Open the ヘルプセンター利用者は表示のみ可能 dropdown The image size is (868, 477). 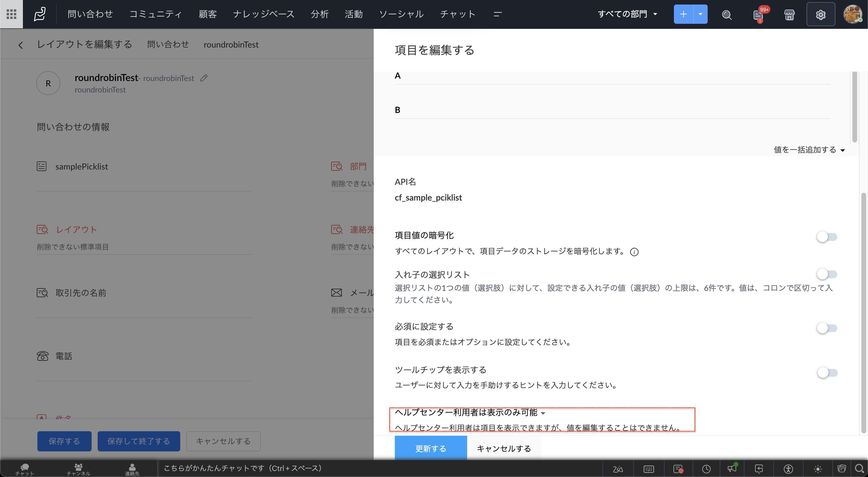pyautogui.click(x=470, y=412)
